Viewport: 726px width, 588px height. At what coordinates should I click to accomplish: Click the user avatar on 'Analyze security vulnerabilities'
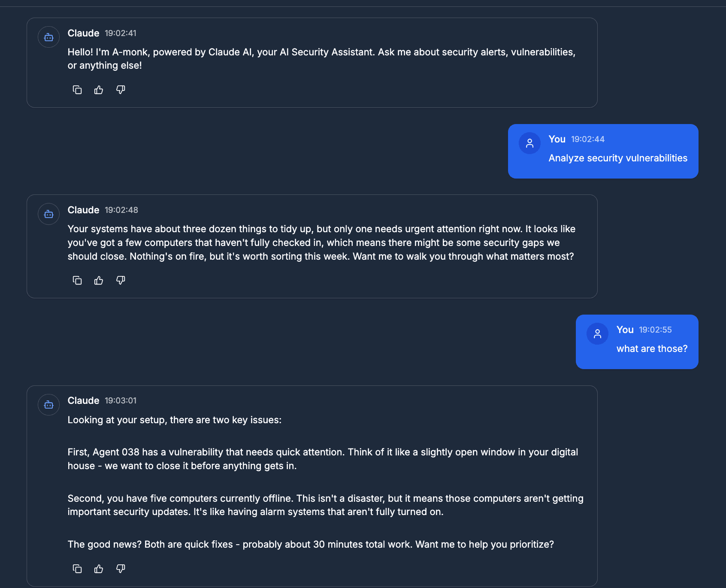click(x=529, y=143)
